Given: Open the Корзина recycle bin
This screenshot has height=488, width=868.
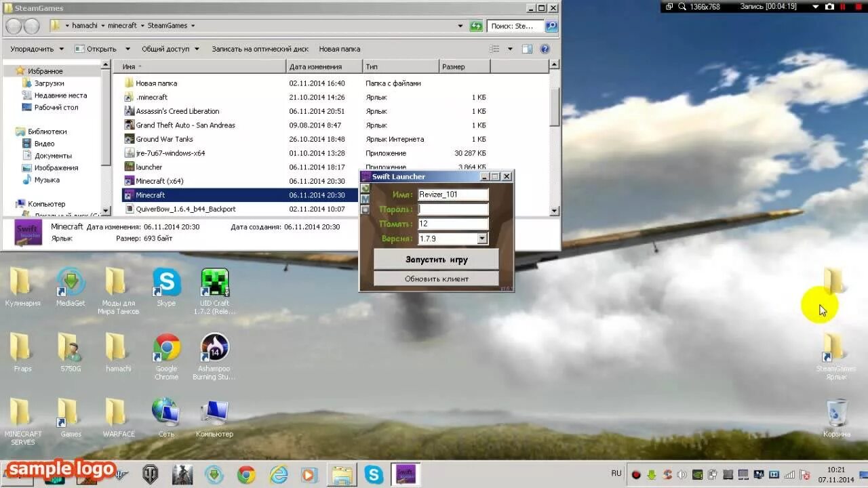Looking at the screenshot, I should (836, 418).
